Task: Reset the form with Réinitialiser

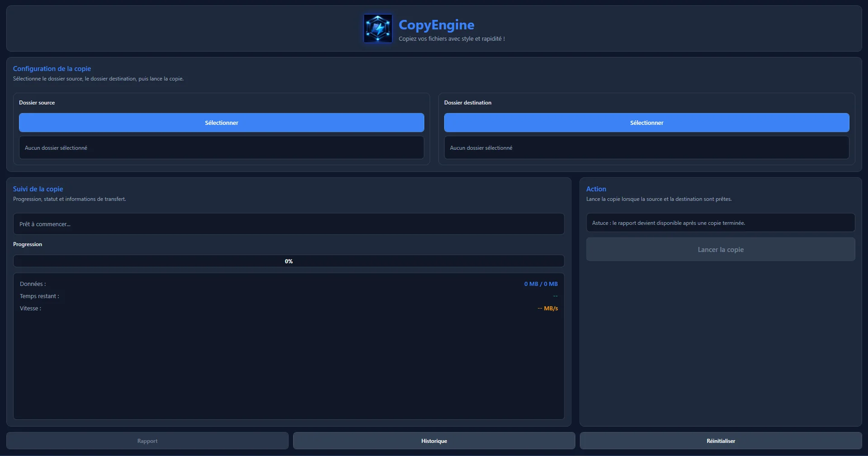Action: pos(721,441)
